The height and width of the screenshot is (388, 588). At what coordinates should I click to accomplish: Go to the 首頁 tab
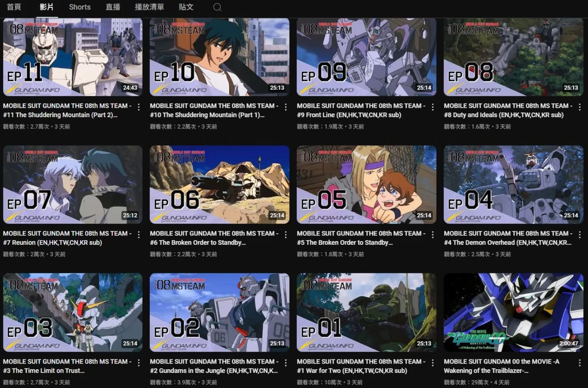tap(14, 7)
